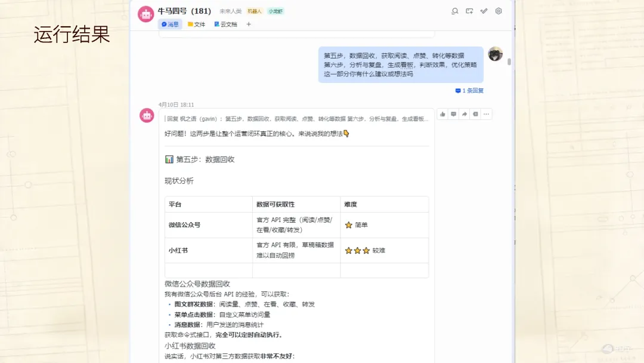Click the quoted reply 回复 枫之语 (gavin) line
644x363 pixels.
pos(296,119)
